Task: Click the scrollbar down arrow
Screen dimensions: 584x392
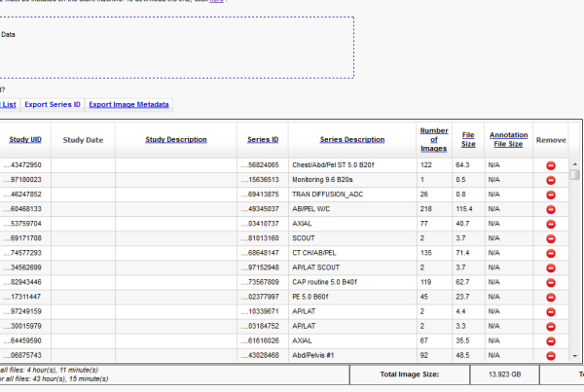Action: [575, 356]
